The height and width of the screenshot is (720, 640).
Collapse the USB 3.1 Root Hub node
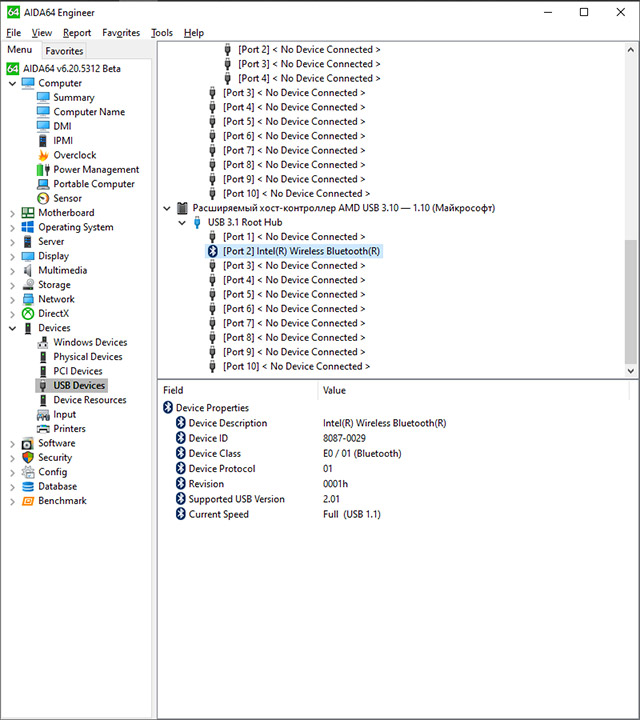(x=182, y=222)
